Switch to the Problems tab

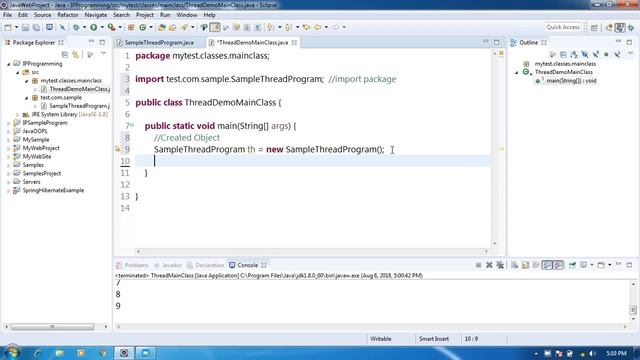pos(132,265)
